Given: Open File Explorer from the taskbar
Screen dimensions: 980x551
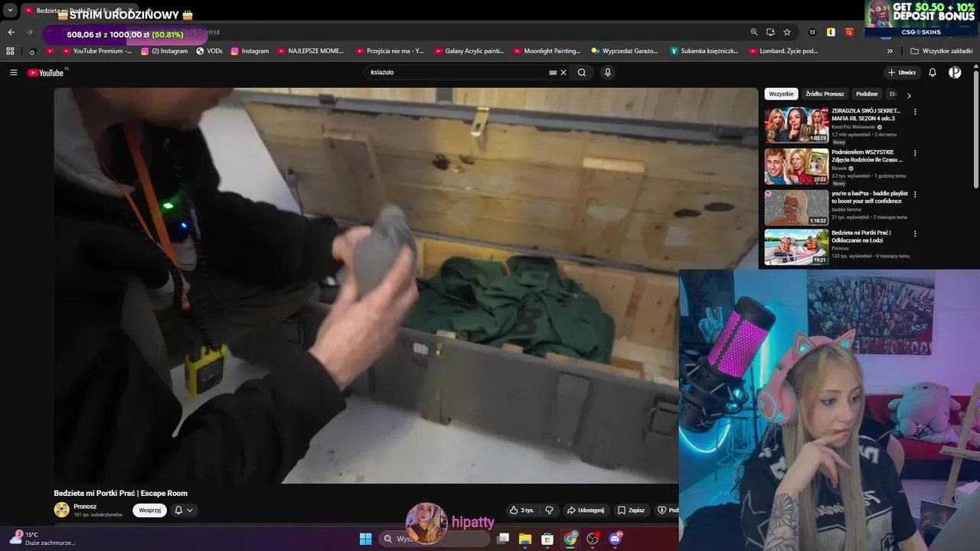Looking at the screenshot, I should (525, 539).
